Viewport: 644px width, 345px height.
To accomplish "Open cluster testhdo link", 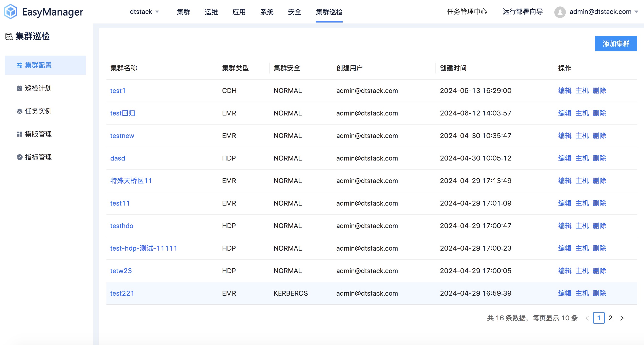I will [x=122, y=226].
